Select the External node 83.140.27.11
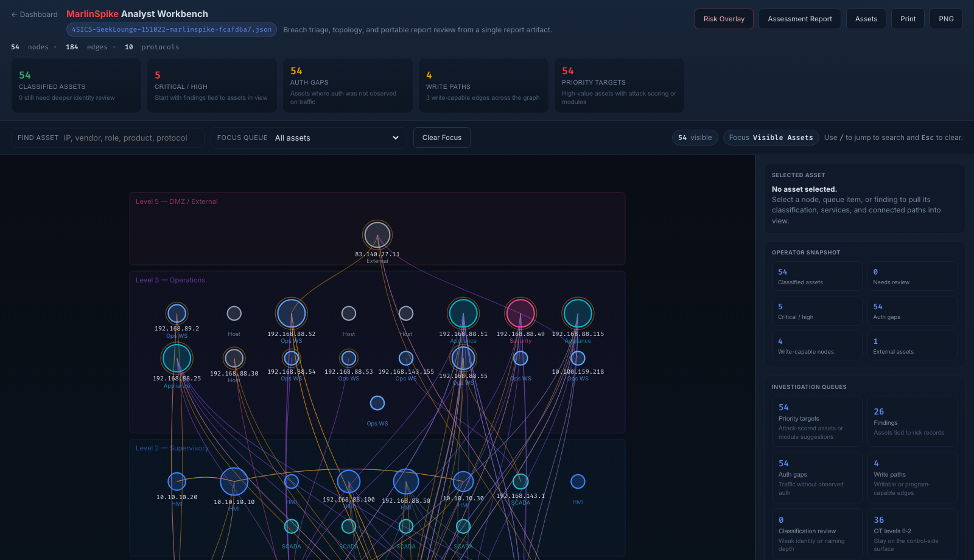This screenshot has width=974, height=560. pyautogui.click(x=377, y=234)
